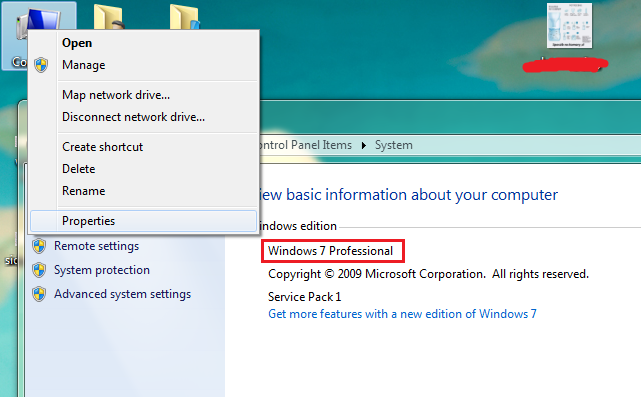The image size is (641, 397).
Task: Click the shield icon beside Manage
Action: 41,65
